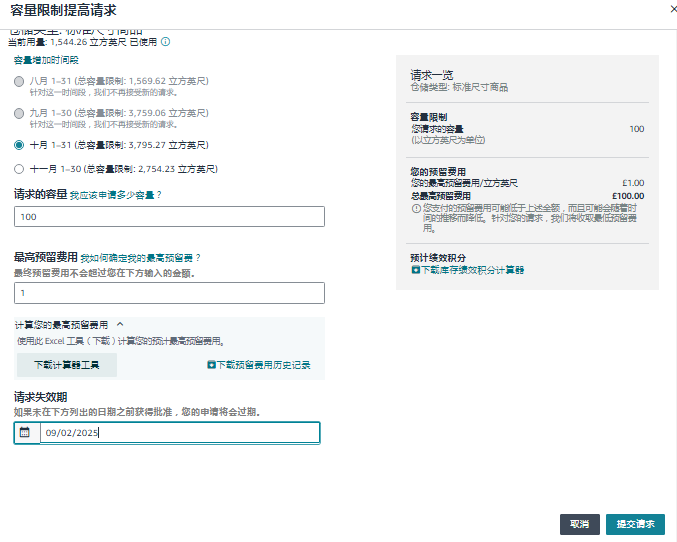677x542 pixels.
Task: Select the 九月 1–30 radio option
Action: coord(19,113)
